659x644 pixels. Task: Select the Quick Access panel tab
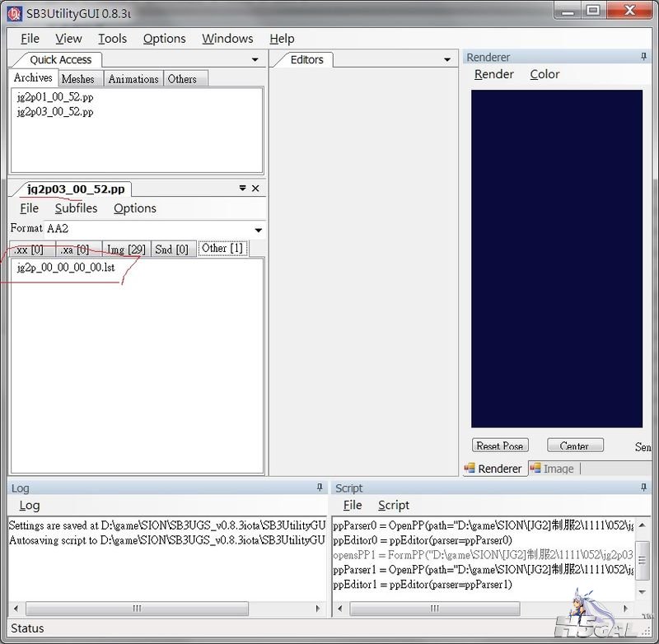[x=60, y=59]
